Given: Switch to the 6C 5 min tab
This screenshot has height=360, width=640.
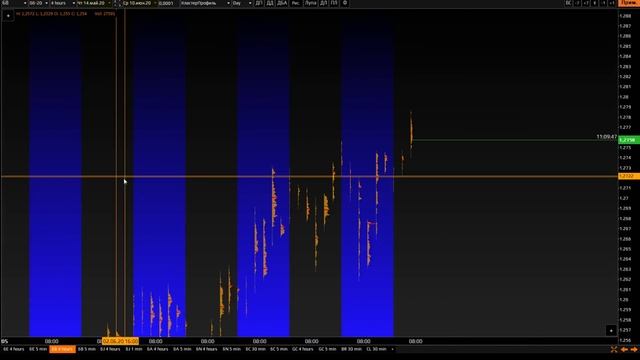Looking at the screenshot, I should (x=279, y=349).
